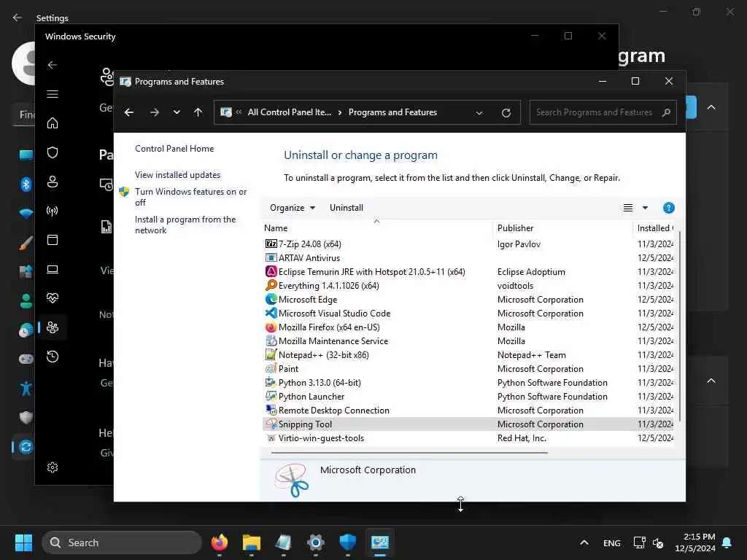Open Control Panel Home link
The width and height of the screenshot is (747, 560).
(174, 149)
